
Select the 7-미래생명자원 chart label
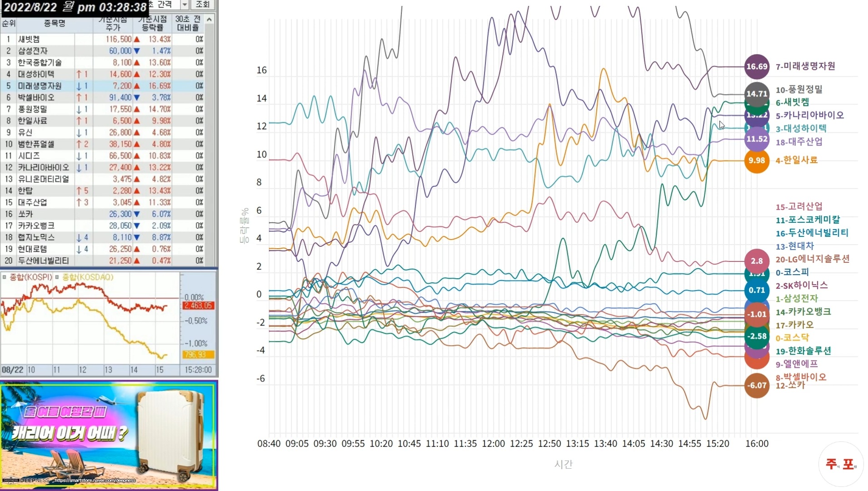point(805,66)
